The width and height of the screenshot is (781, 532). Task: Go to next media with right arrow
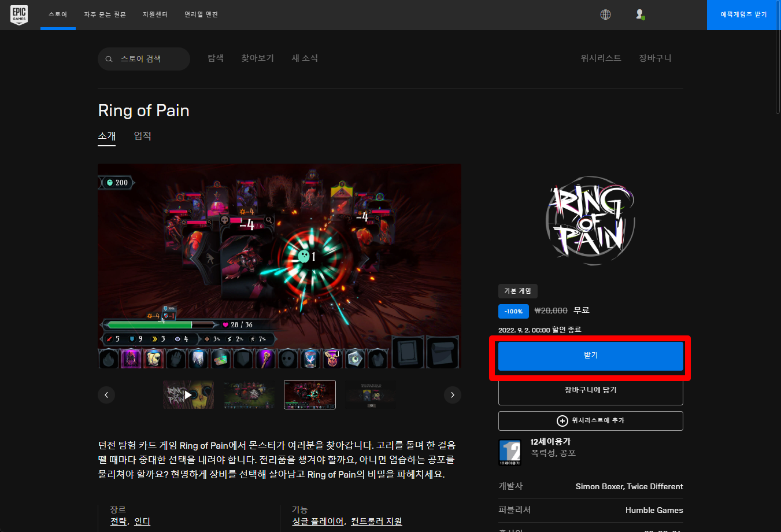pyautogui.click(x=453, y=395)
